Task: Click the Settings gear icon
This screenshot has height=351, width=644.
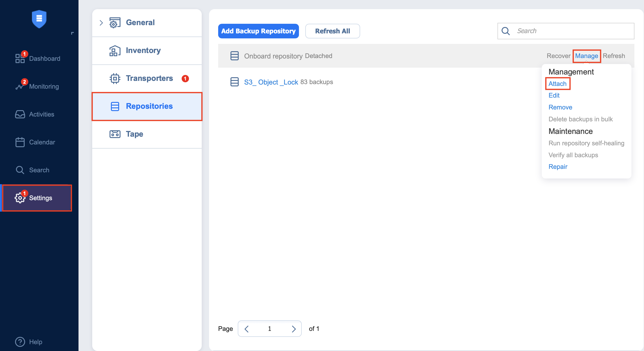Action: click(20, 198)
